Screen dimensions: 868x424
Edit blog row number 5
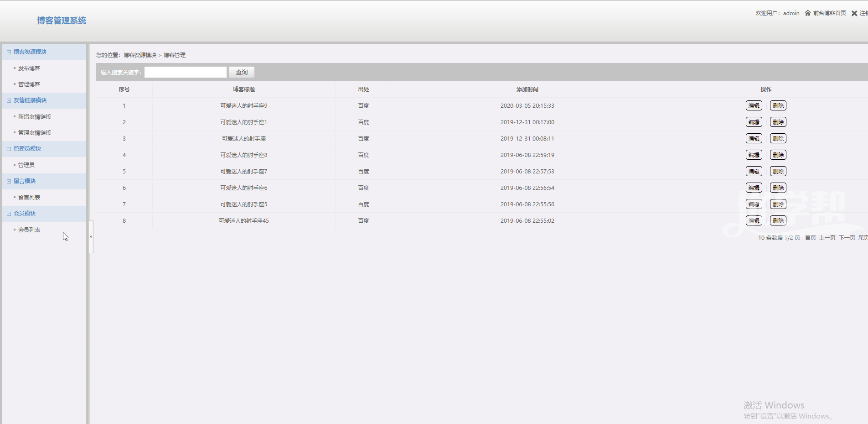(x=754, y=172)
